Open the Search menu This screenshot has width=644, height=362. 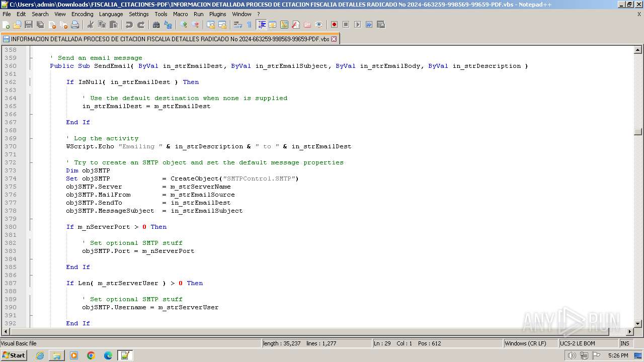click(40, 14)
